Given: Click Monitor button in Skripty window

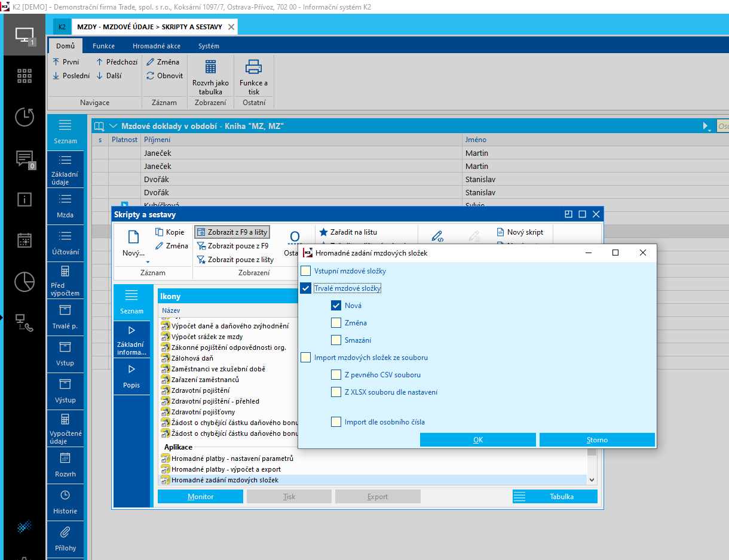Looking at the screenshot, I should [x=200, y=496].
